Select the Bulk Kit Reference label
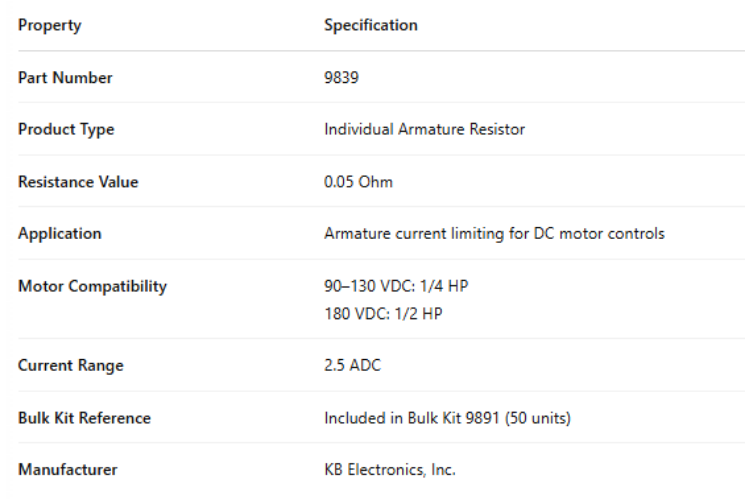 click(x=84, y=418)
